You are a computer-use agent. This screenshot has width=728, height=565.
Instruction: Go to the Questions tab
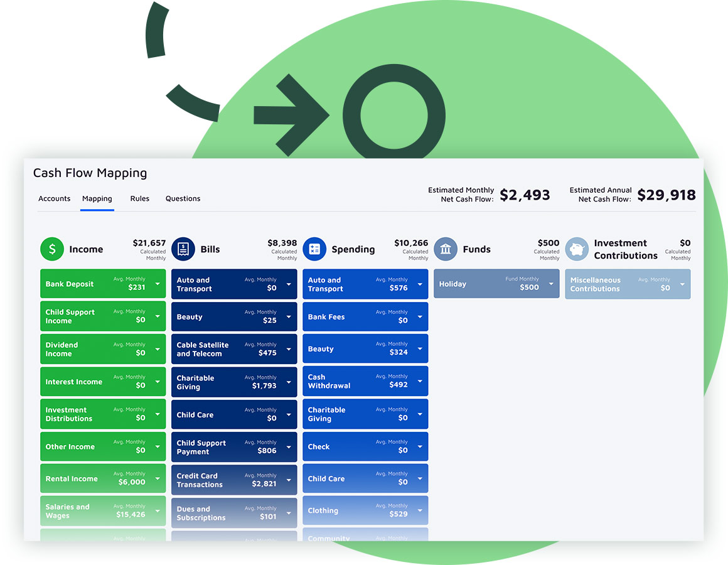[x=183, y=199]
